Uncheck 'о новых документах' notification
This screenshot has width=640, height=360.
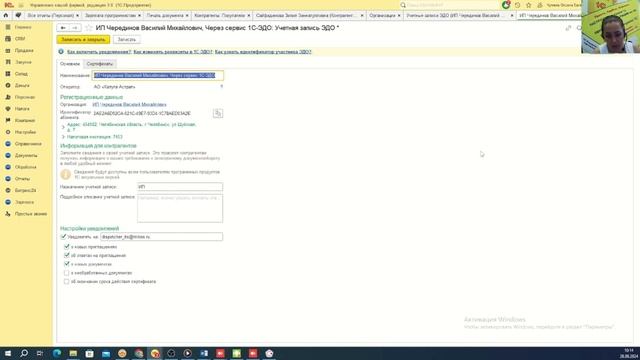[67, 264]
